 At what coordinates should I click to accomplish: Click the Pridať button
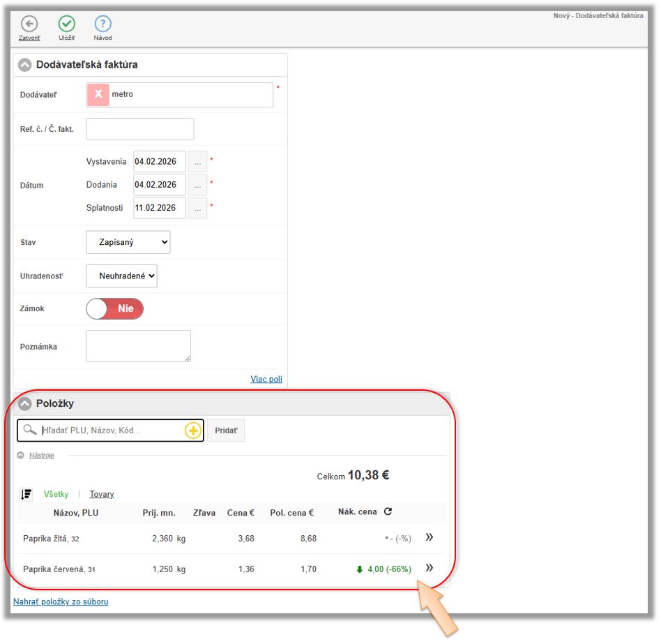(x=226, y=430)
